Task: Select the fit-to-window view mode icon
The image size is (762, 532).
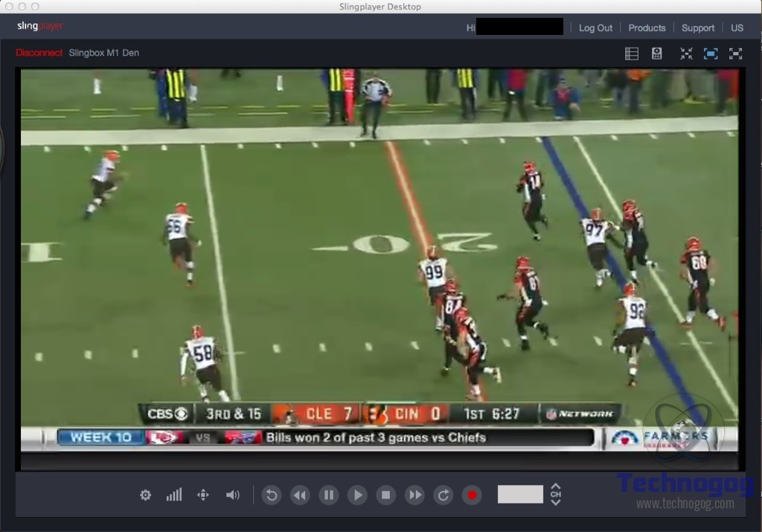Action: 711,54
